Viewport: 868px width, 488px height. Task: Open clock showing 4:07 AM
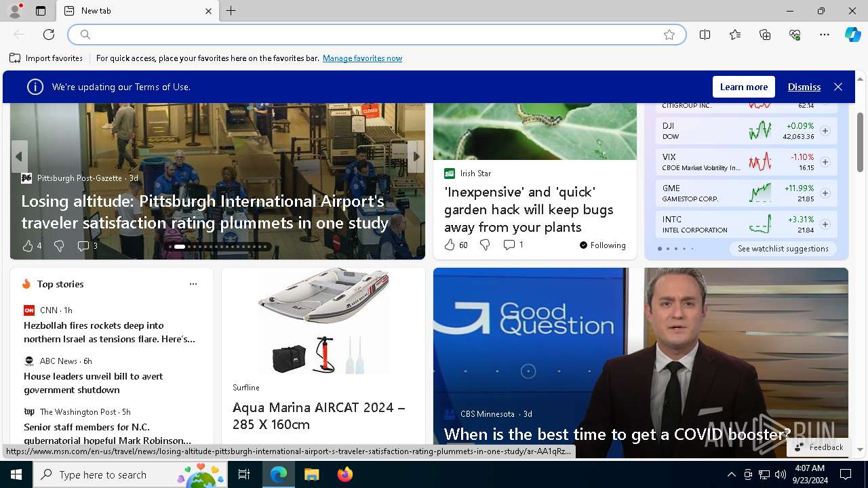(809, 474)
